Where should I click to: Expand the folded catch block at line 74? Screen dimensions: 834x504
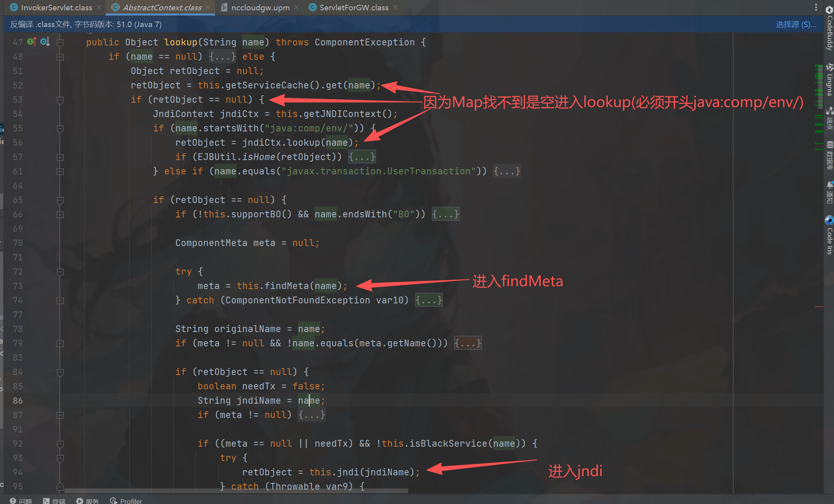[60, 301]
